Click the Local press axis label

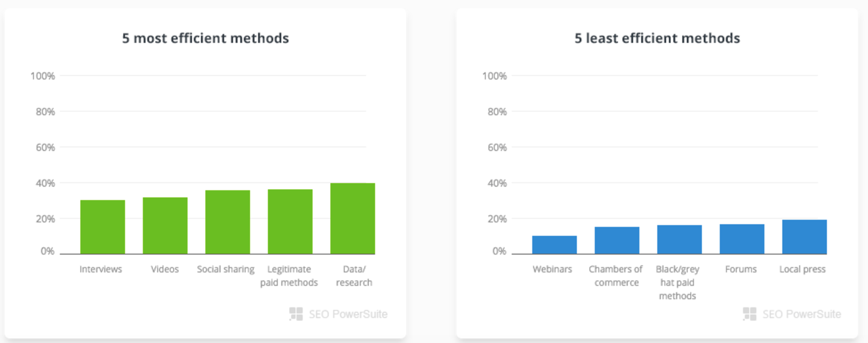[802, 269]
